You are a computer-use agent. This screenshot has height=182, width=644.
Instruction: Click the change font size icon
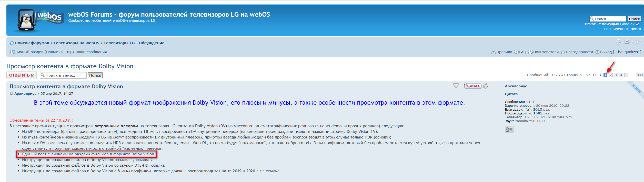point(636,42)
